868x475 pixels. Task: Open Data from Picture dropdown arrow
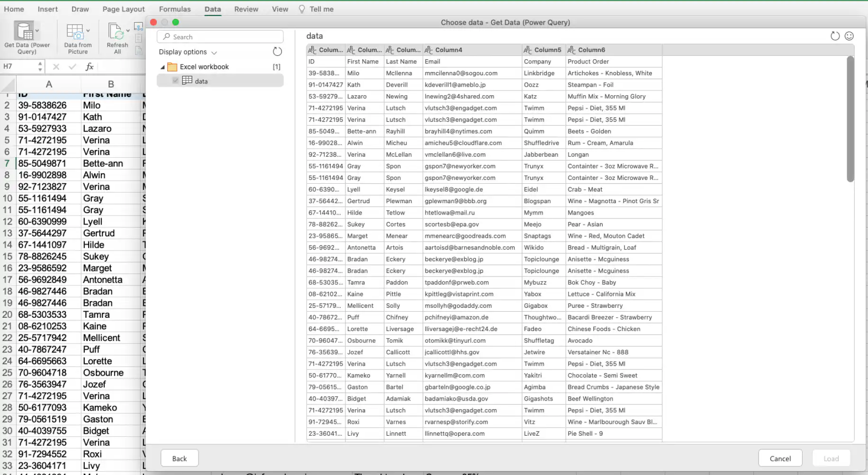tap(88, 31)
